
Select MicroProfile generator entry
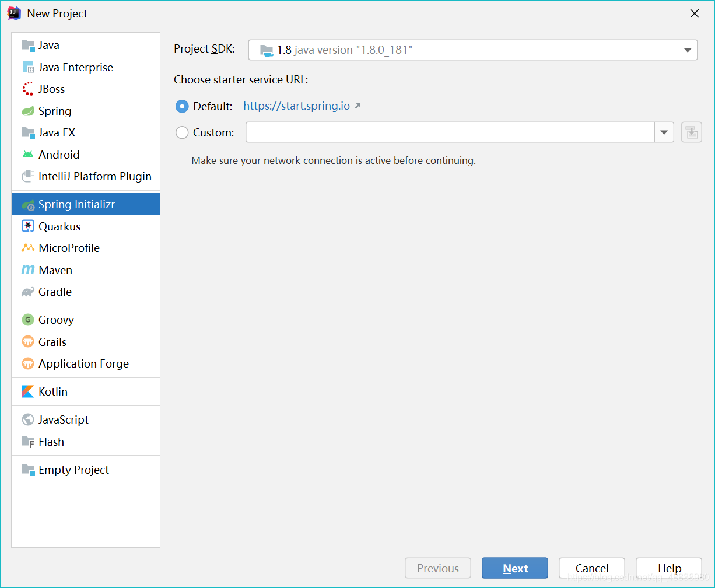[x=86, y=248]
